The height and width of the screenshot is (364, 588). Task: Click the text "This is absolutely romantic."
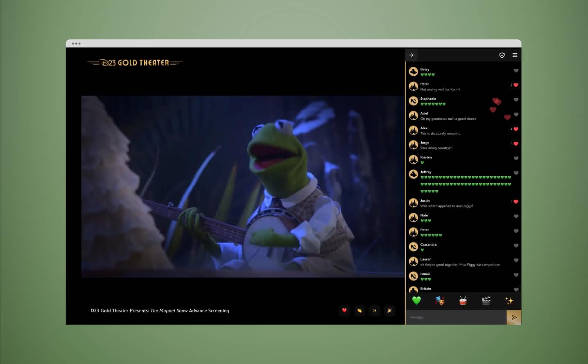point(440,133)
